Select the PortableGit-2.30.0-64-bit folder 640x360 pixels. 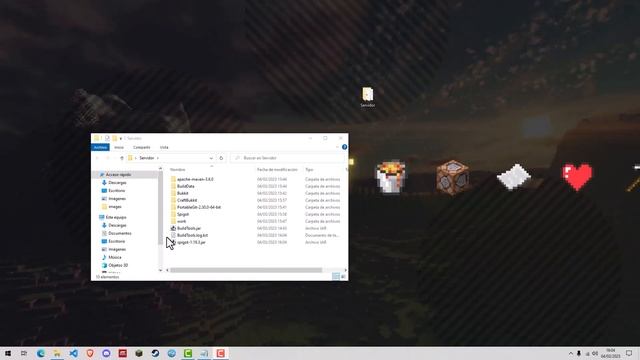[199, 207]
